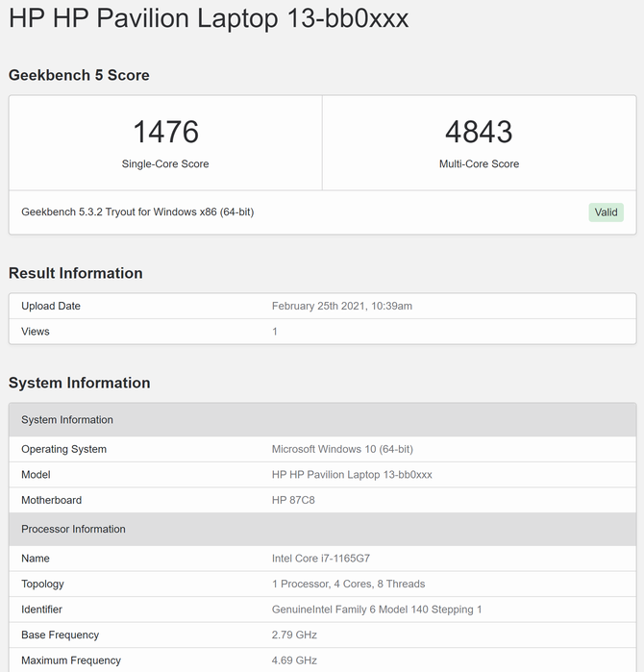This screenshot has width=644, height=672.
Task: Click the Geekbench 5.3.2 Tryout version text
Action: point(137,212)
